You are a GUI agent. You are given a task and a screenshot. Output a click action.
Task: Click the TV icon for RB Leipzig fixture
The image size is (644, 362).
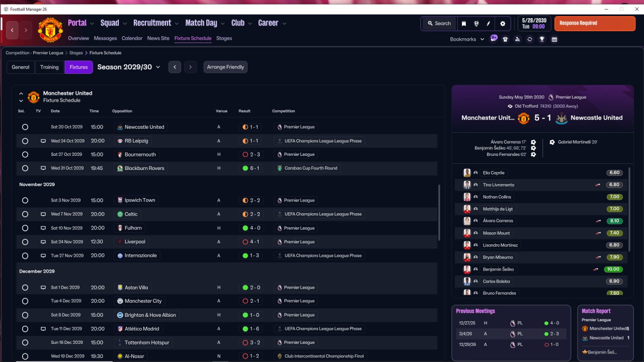click(x=43, y=141)
